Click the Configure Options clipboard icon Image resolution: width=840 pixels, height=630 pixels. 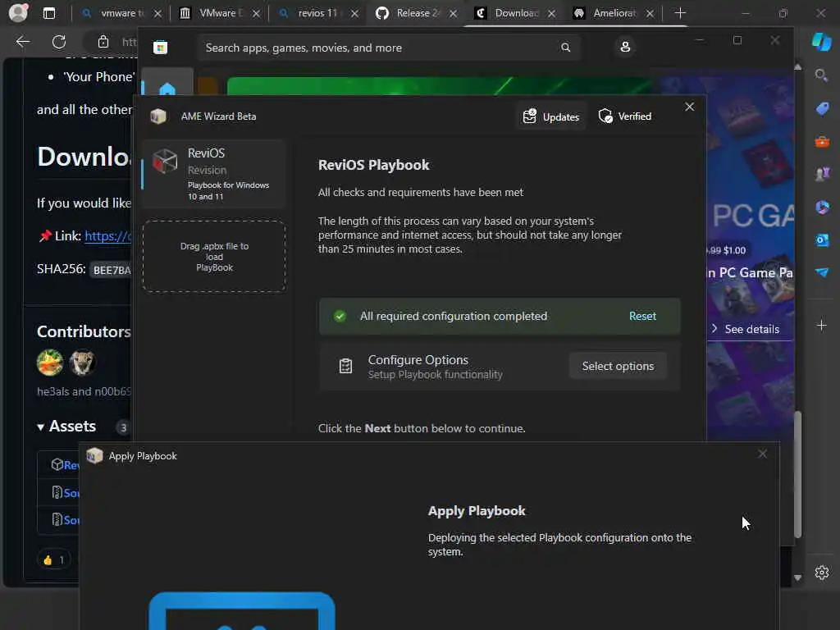(x=345, y=367)
